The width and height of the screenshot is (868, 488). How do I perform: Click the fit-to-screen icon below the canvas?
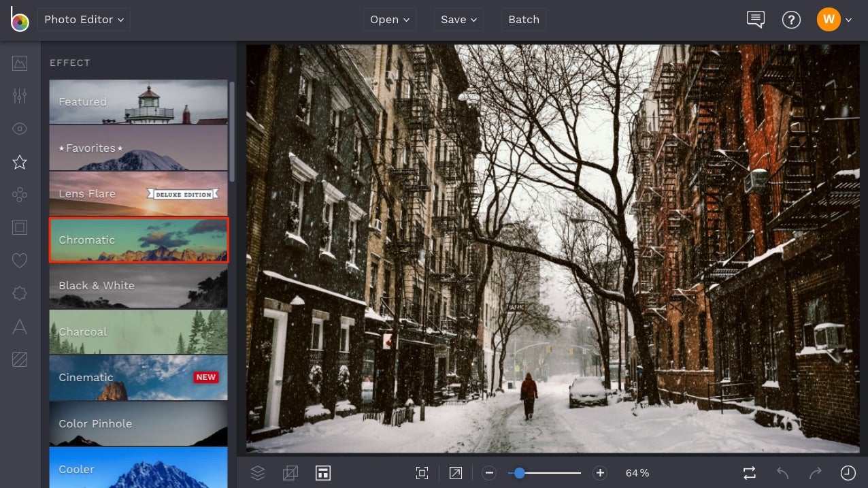(x=422, y=472)
